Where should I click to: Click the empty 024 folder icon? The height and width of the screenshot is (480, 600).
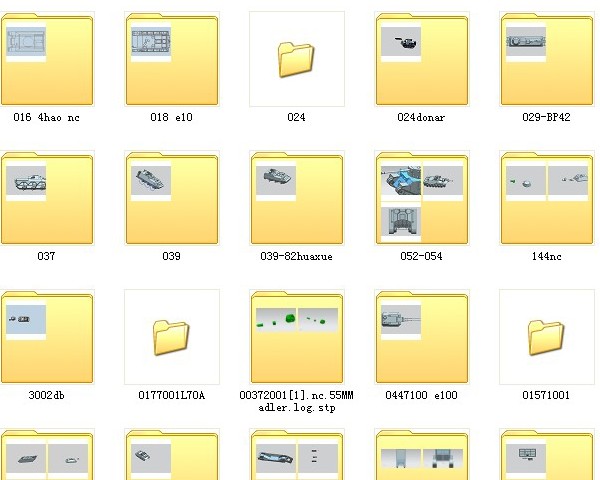click(296, 60)
